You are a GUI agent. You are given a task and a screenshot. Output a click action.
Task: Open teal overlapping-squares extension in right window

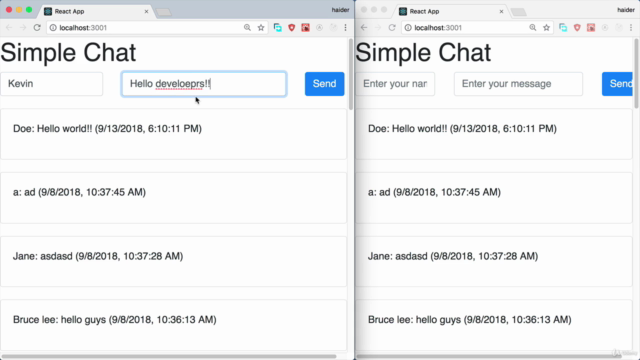click(563, 28)
